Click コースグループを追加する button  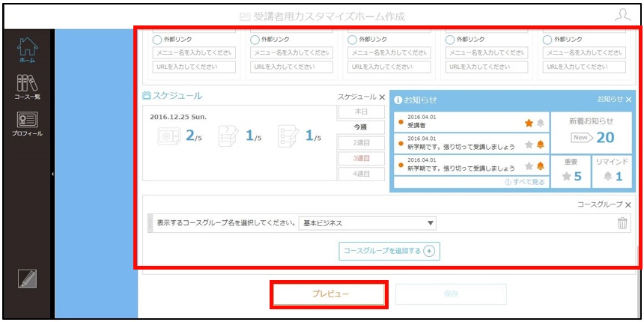coord(389,251)
